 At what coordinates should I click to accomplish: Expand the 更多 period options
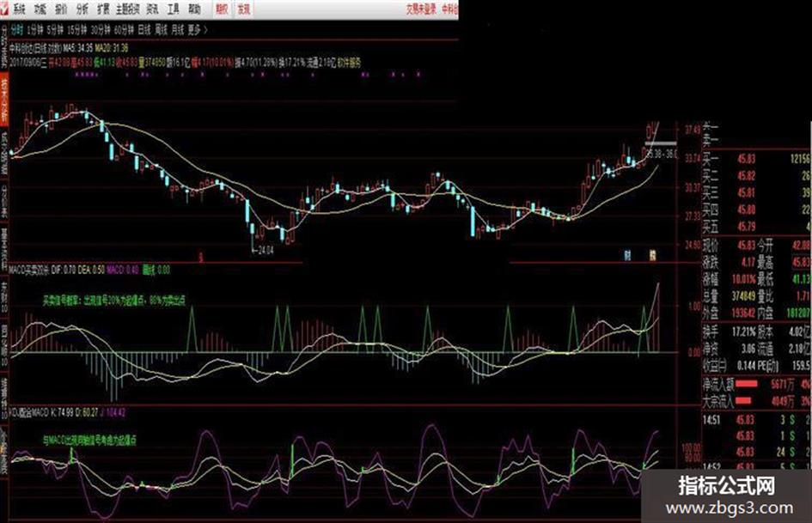[x=198, y=30]
